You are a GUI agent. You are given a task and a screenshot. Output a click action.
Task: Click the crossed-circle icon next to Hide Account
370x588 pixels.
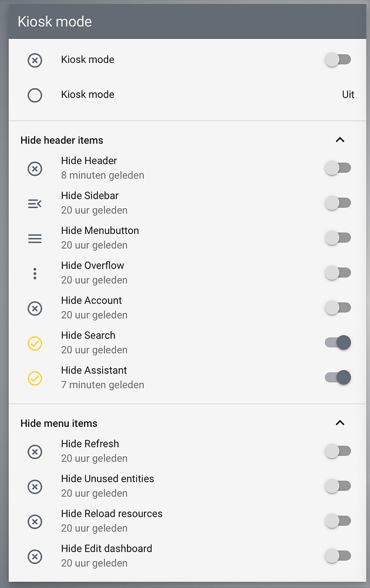point(35,308)
